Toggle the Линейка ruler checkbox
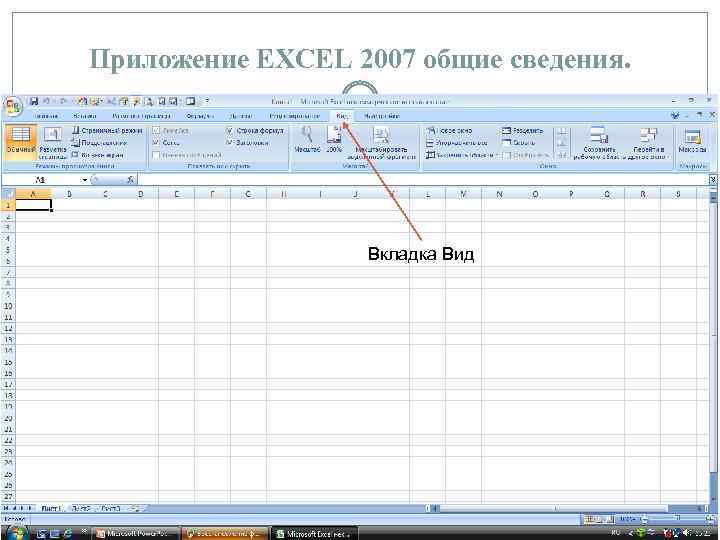This screenshot has height=540, width=720. 156,131
